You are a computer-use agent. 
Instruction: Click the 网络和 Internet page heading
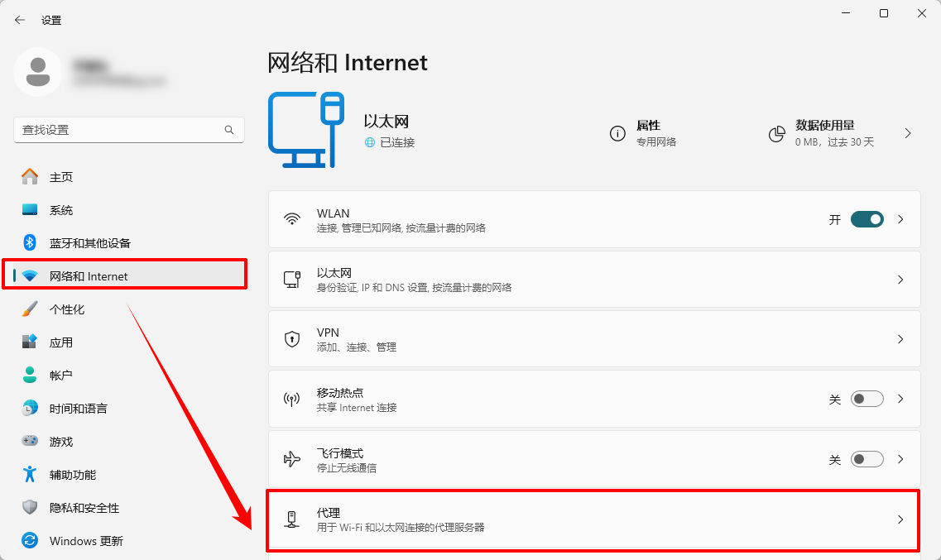[x=348, y=62]
